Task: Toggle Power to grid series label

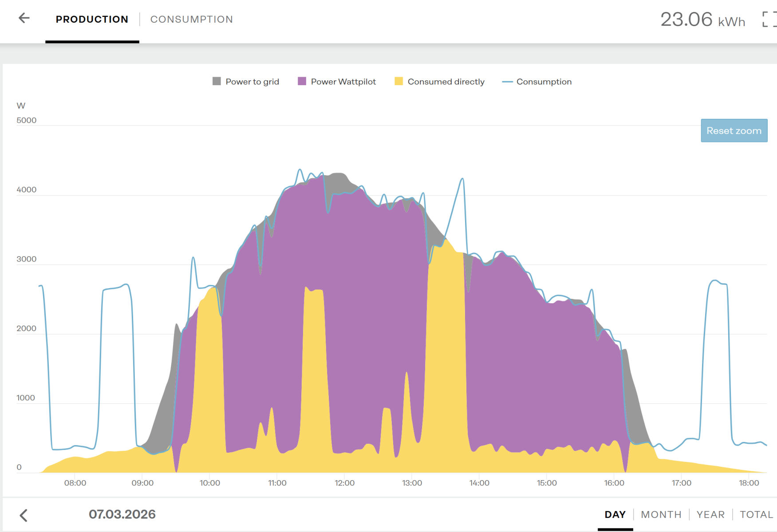Action: pyautogui.click(x=252, y=82)
